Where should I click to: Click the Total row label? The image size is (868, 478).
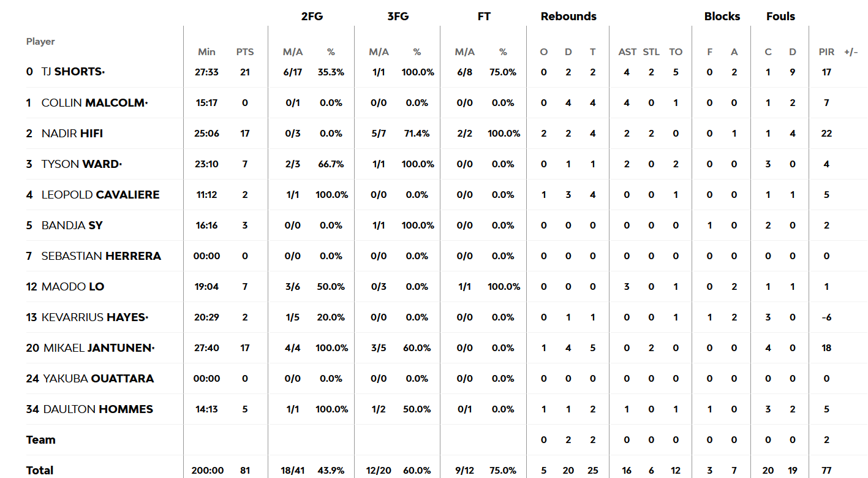[40, 470]
